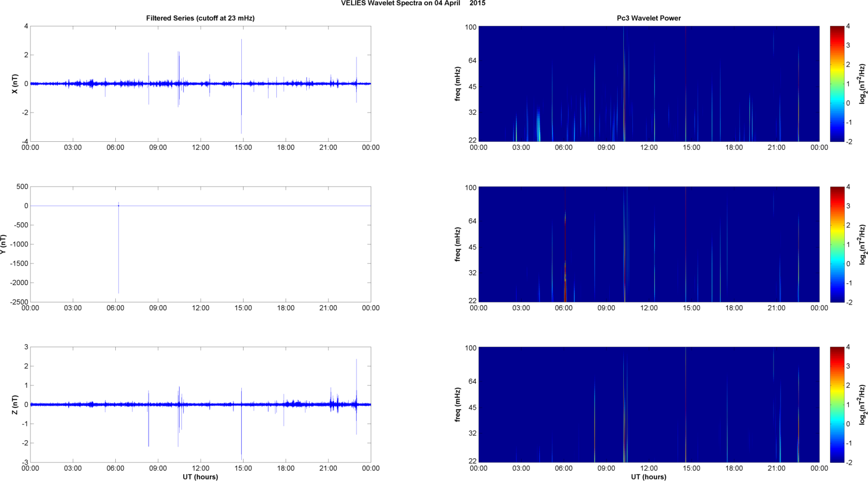The height and width of the screenshot is (481, 868).
Task: Select 'freq (mHz)' label of top wavelet plot
Action: coord(458,84)
